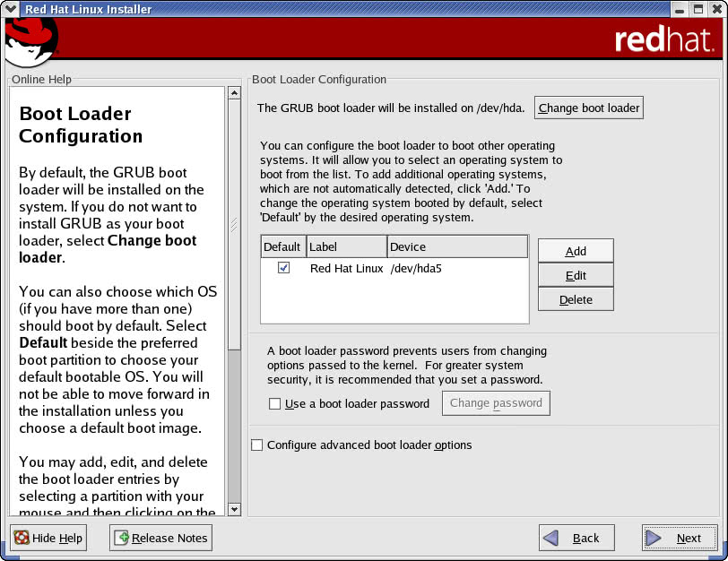The image size is (728, 561).
Task: Click the 'Online Help' frame label
Action: point(42,80)
